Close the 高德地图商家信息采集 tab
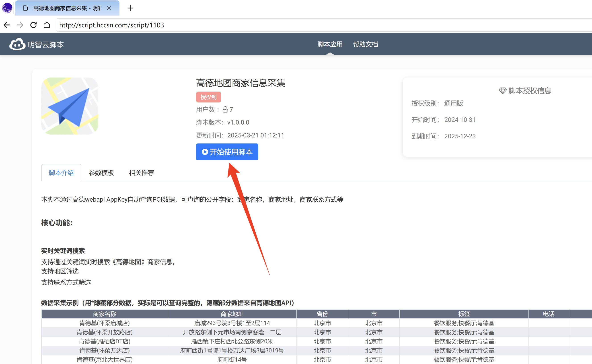The width and height of the screenshot is (592, 364). pyautogui.click(x=109, y=8)
